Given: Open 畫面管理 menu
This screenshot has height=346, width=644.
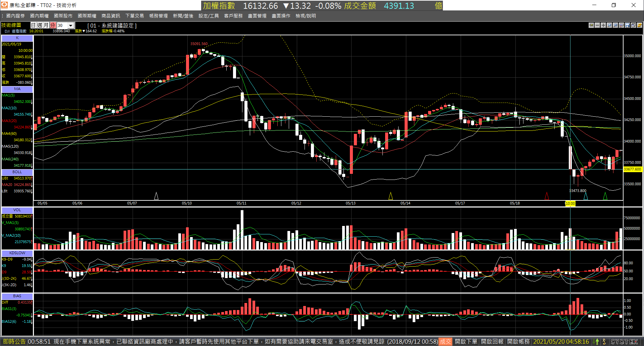Looking at the screenshot, I should point(257,16).
